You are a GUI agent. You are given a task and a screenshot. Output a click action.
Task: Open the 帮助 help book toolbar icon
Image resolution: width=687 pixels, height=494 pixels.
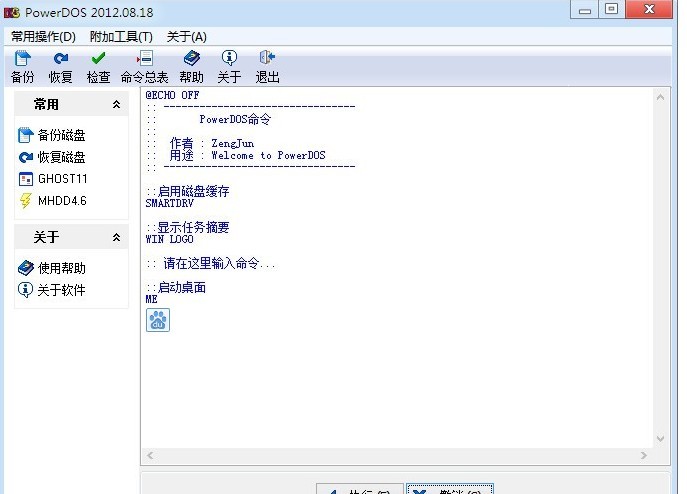pos(191,58)
